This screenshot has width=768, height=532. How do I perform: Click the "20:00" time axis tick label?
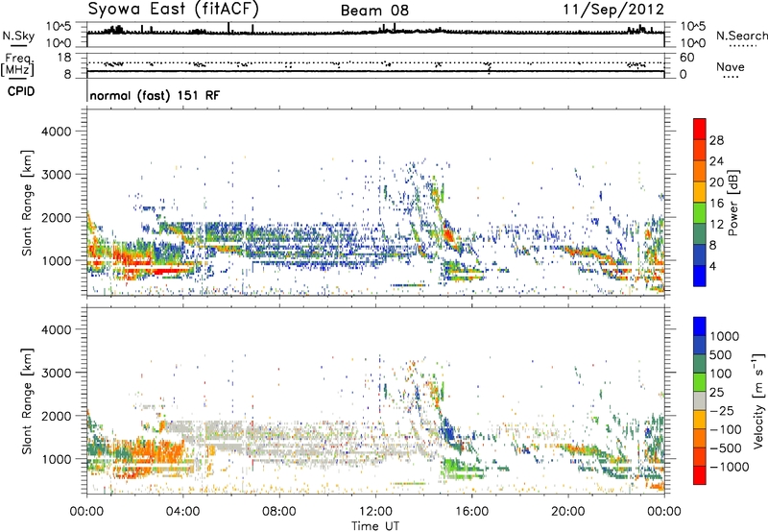(x=567, y=512)
